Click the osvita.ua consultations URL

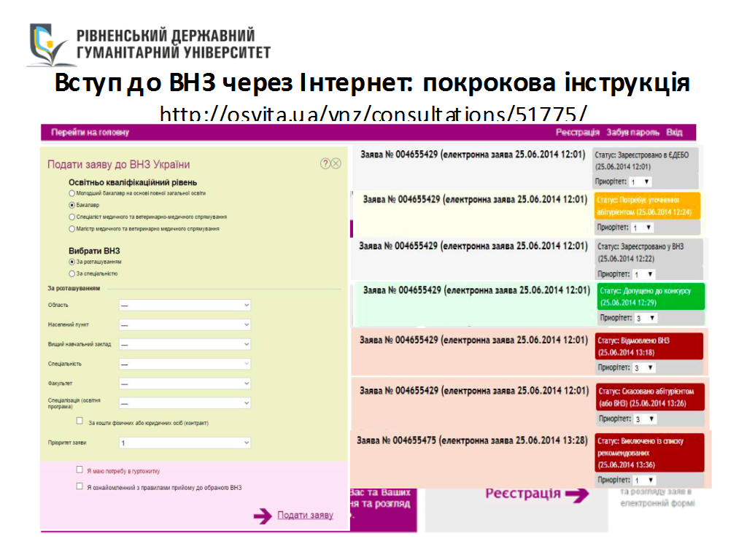click(373, 114)
